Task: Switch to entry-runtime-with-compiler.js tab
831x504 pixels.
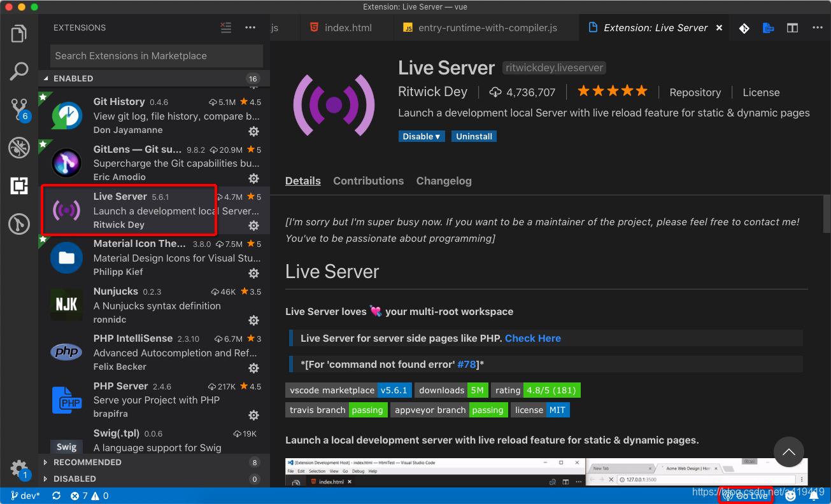Action: coord(485,28)
